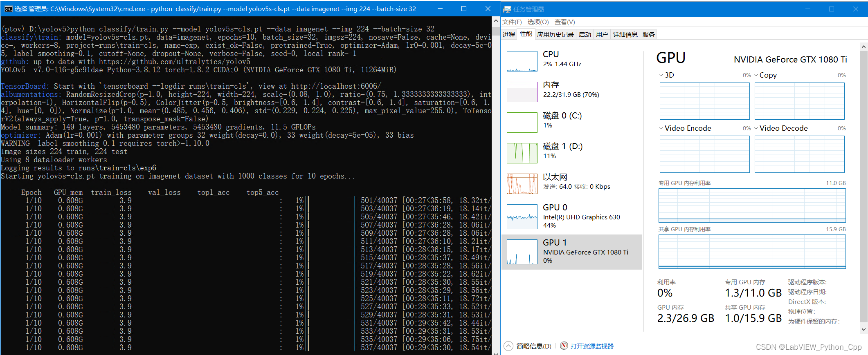Select 磁盘 0 (C:) disk item
This screenshot has height=355, width=868.
(x=571, y=122)
